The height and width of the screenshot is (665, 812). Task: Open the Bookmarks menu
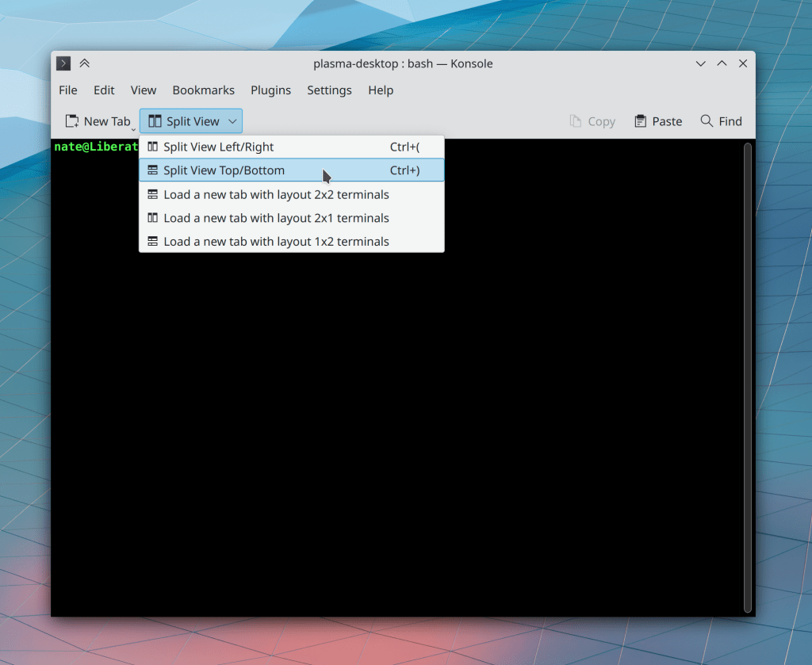203,90
